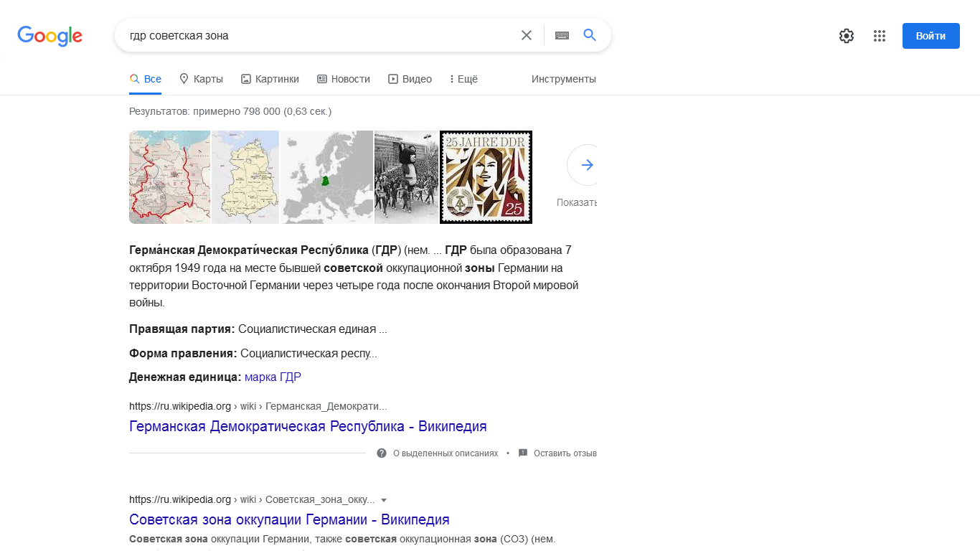Open the on-screen keyboard input tool

point(562,35)
